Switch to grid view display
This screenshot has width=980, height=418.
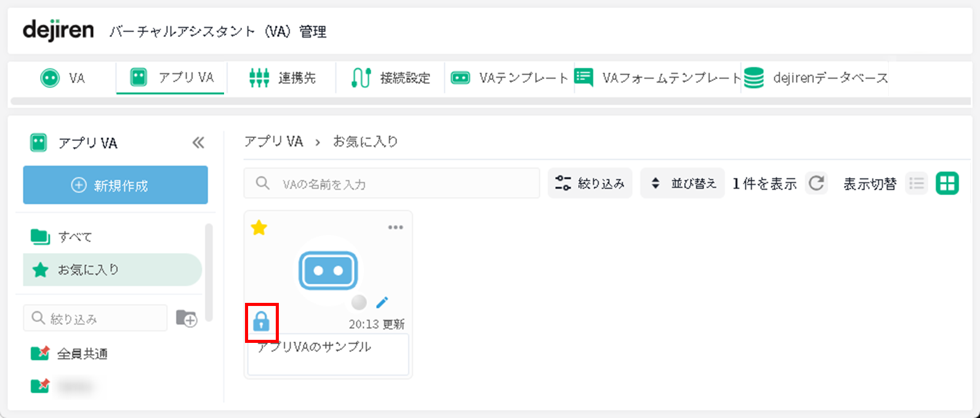(x=947, y=183)
